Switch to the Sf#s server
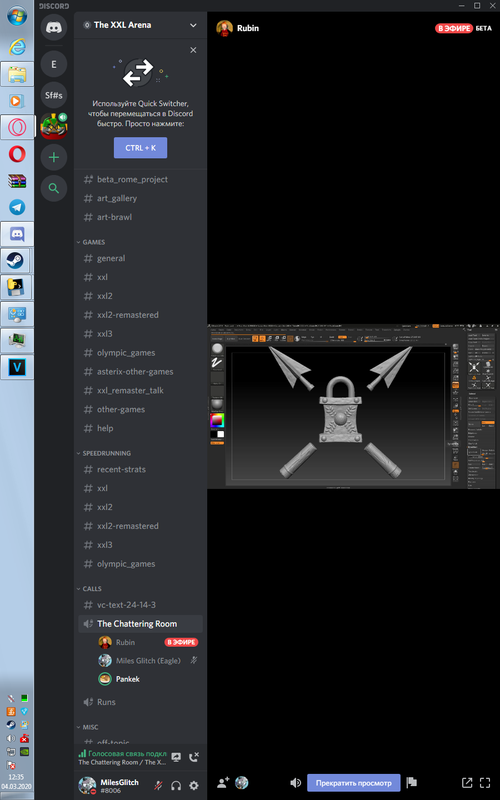 coord(54,95)
